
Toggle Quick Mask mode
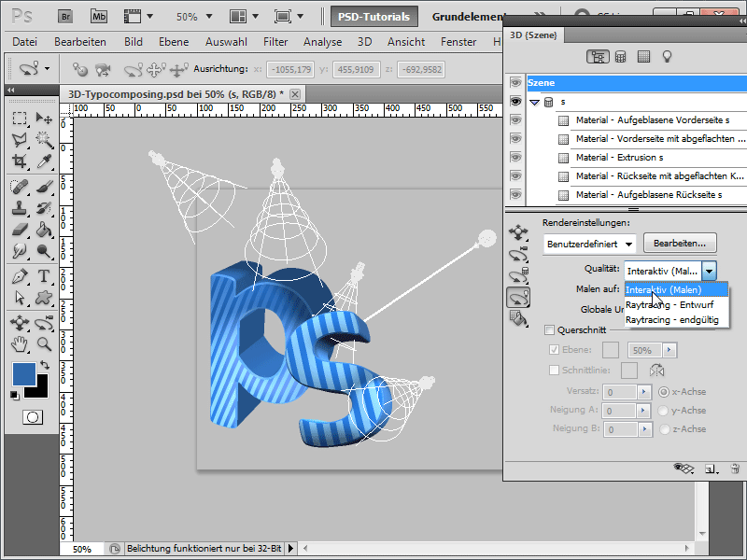coord(33,417)
